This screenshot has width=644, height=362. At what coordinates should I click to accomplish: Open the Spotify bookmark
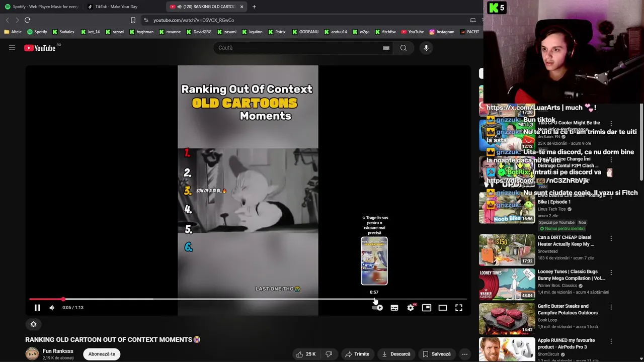(x=37, y=32)
